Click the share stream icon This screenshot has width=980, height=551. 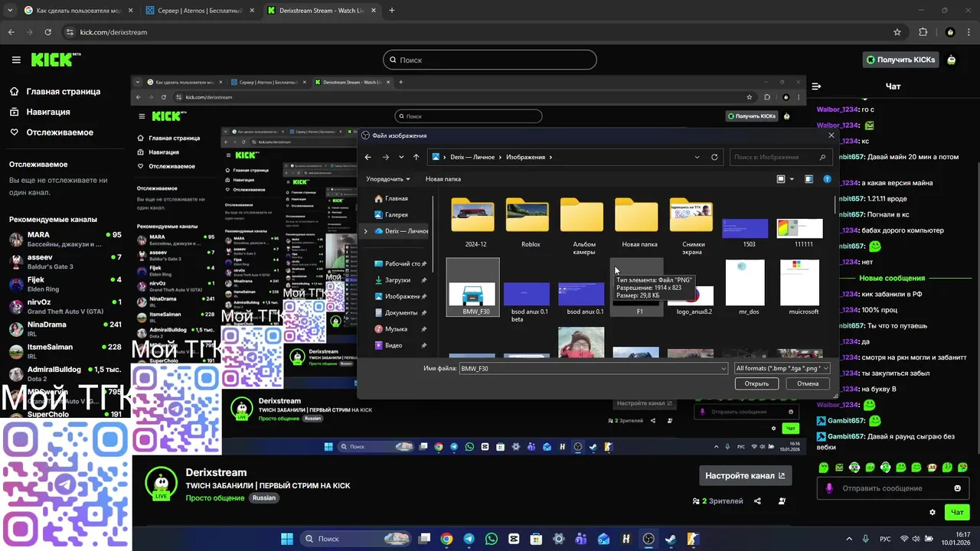(x=757, y=501)
